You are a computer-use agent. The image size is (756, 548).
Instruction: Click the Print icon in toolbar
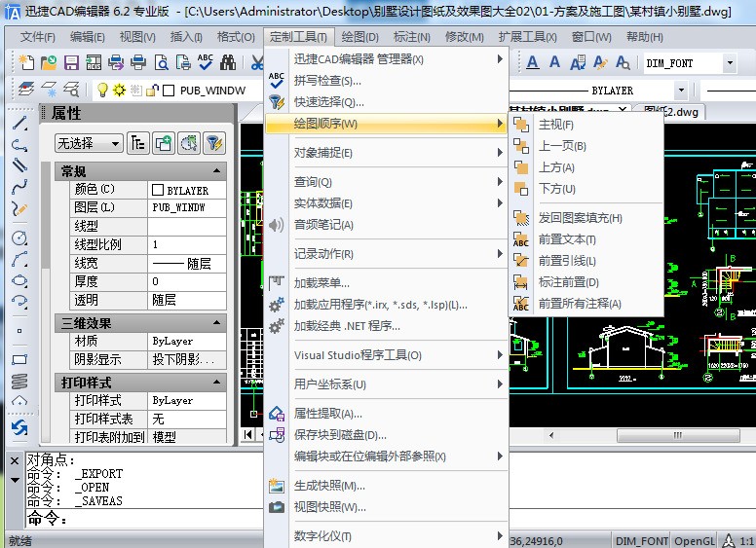(138, 62)
